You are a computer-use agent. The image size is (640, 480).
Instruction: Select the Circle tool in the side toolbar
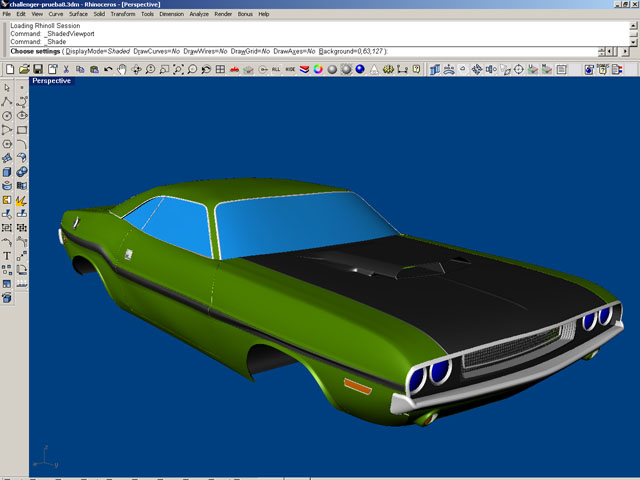tap(7, 116)
